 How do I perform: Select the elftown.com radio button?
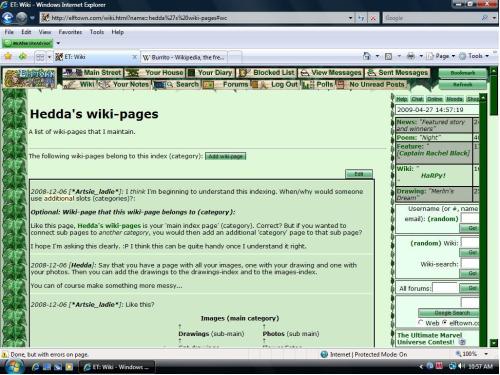pos(445,322)
